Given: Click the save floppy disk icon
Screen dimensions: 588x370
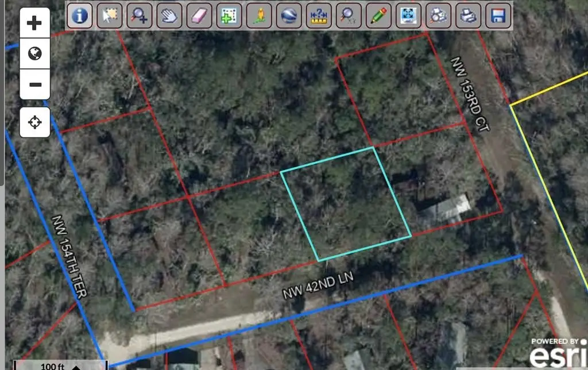Looking at the screenshot, I should 498,16.
